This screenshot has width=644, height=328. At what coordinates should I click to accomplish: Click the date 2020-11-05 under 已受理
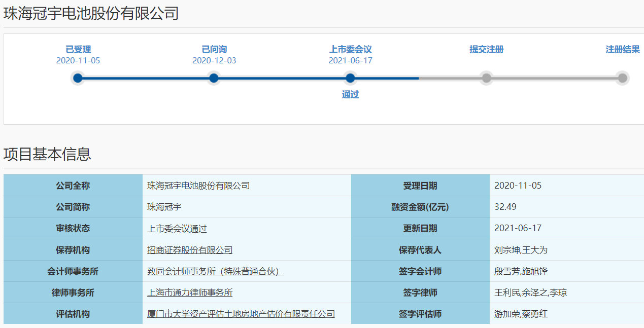point(78,61)
